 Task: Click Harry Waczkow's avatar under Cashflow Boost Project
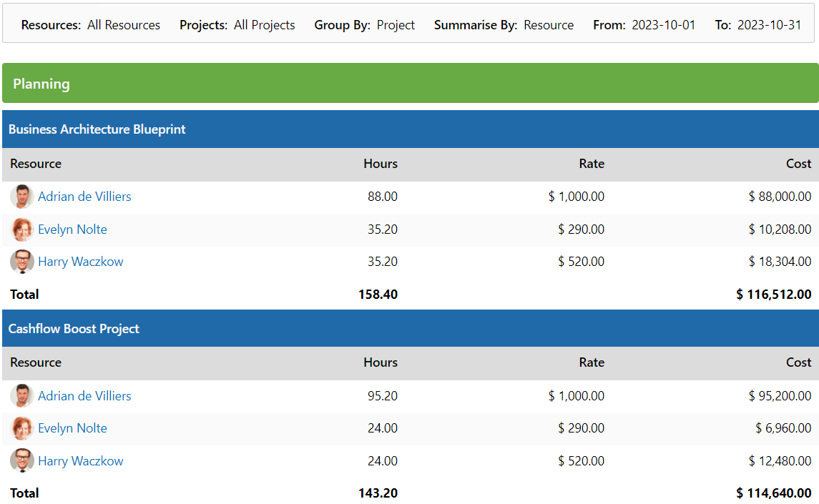(x=21, y=460)
